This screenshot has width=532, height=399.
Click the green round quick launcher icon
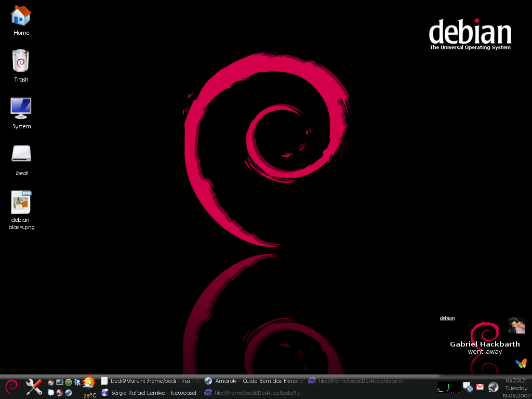pyautogui.click(x=69, y=382)
